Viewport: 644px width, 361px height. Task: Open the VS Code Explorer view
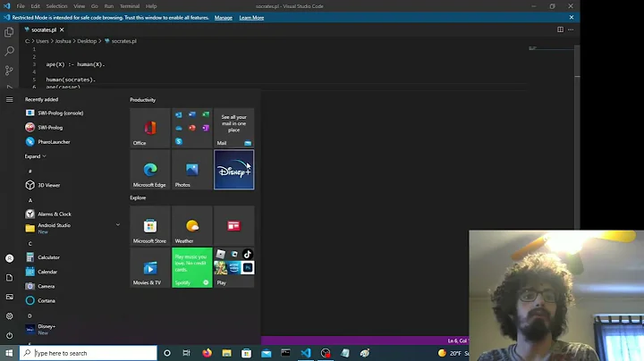click(x=9, y=32)
